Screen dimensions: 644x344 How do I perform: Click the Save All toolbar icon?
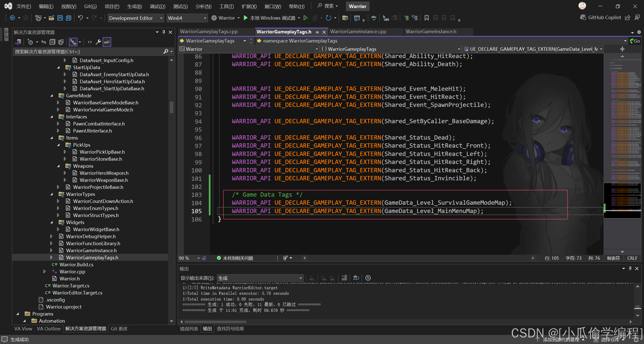[x=68, y=18]
